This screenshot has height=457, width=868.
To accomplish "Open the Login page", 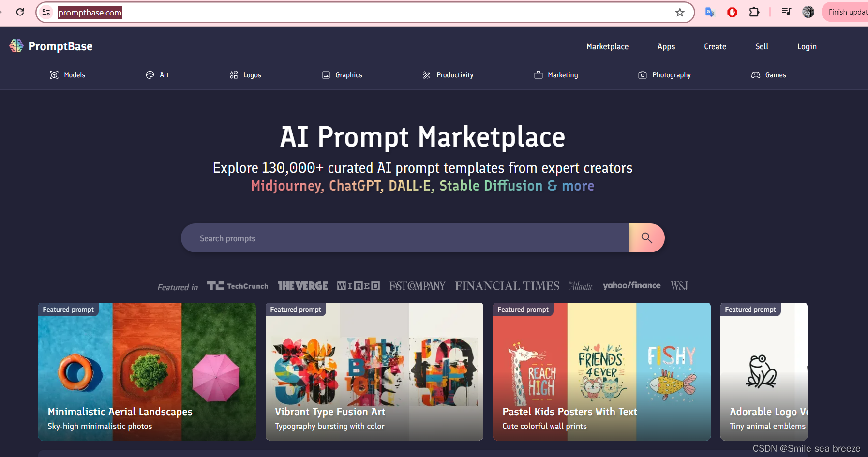I will pyautogui.click(x=807, y=46).
